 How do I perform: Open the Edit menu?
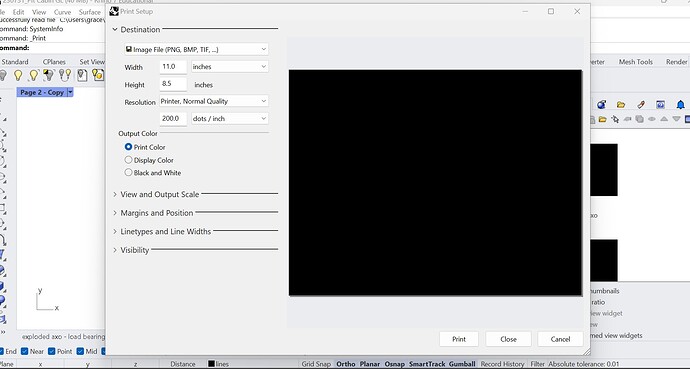(x=18, y=12)
